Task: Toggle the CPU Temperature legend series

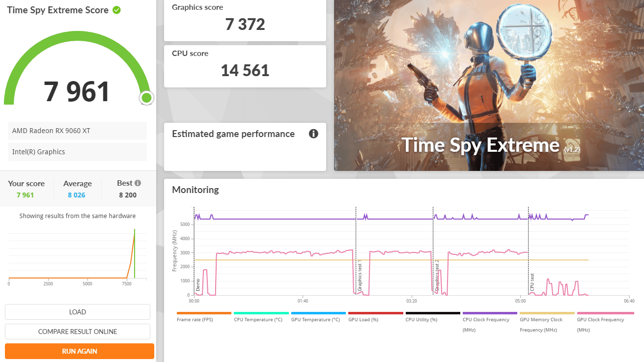Action: (258, 319)
